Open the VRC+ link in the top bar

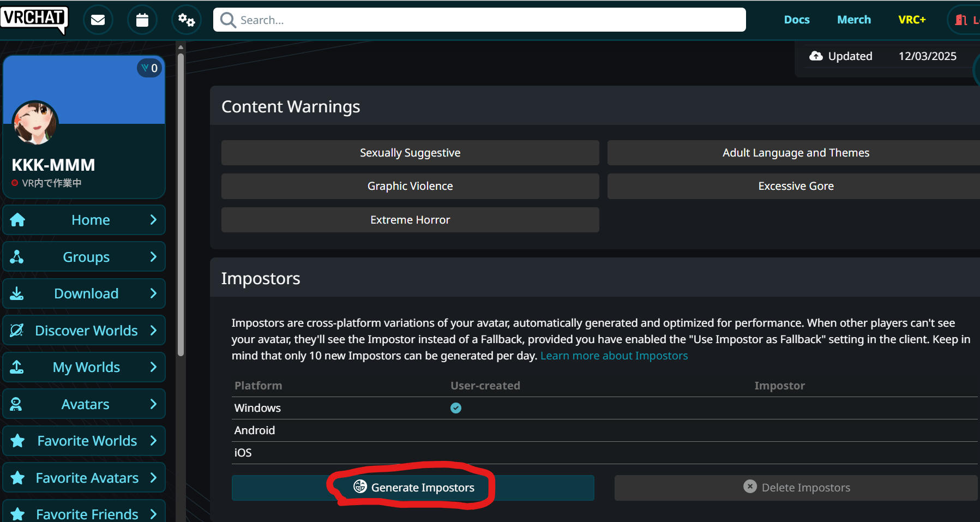(912, 20)
